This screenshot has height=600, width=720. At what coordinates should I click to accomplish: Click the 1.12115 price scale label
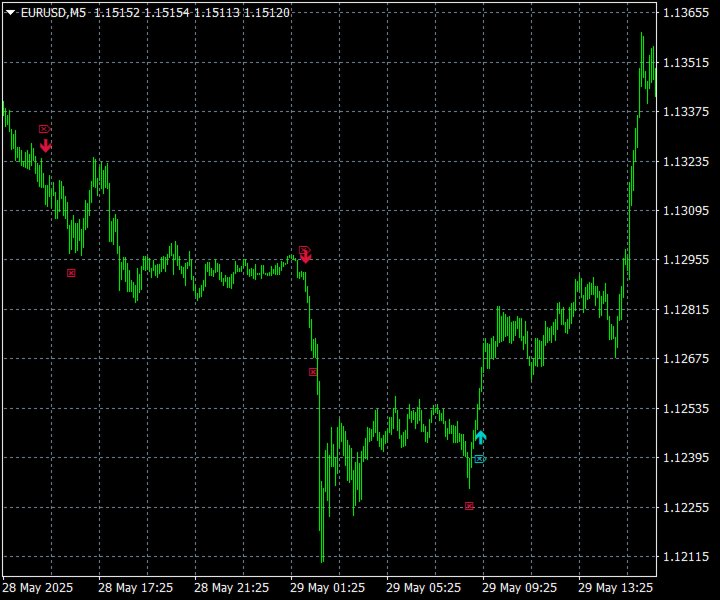click(x=686, y=557)
